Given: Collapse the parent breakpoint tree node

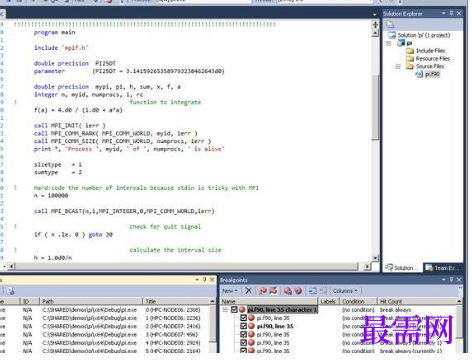Looking at the screenshot, I should [x=225, y=310].
